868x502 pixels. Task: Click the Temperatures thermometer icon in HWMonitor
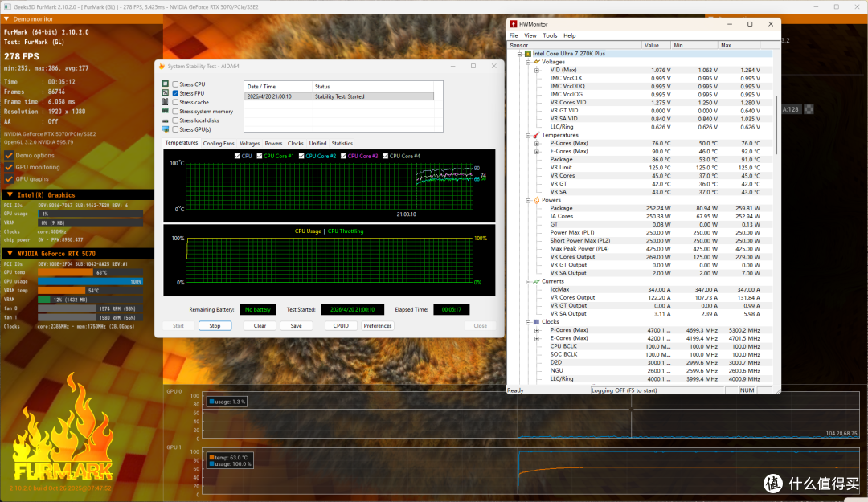click(x=536, y=135)
